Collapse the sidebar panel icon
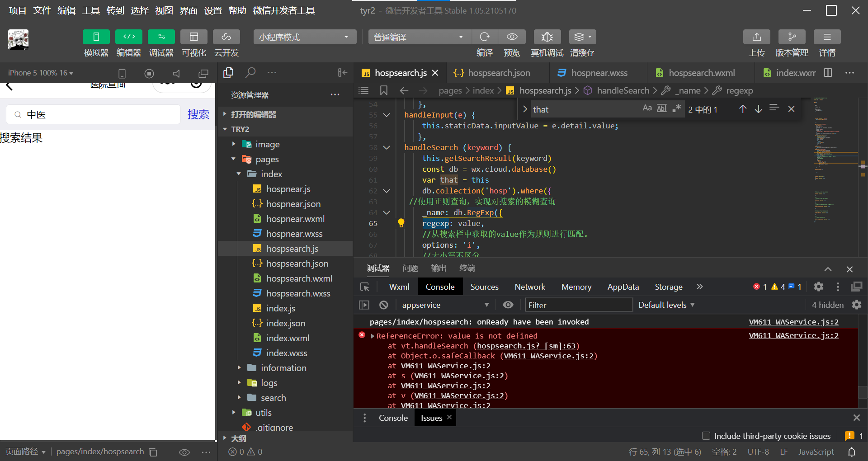Screen dimensions: 868x461 coord(343,73)
